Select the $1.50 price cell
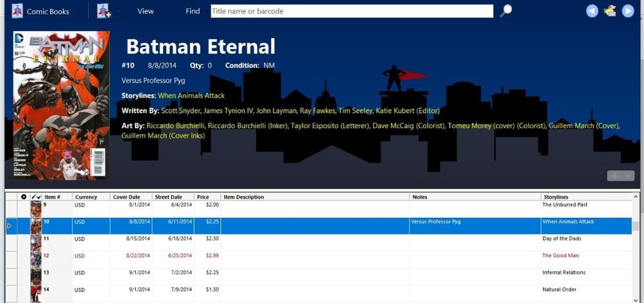 pos(207,293)
